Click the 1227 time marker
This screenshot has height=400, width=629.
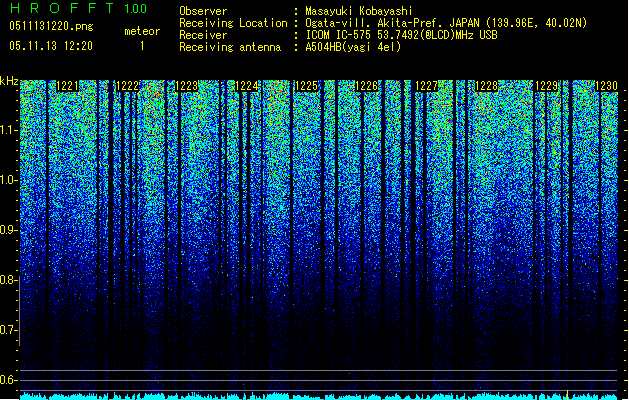pos(426,86)
